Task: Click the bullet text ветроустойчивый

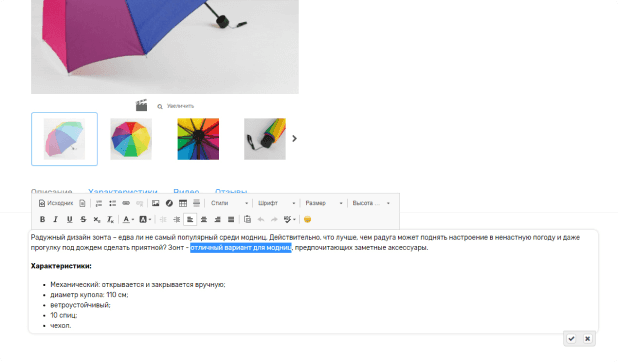Action: [80, 305]
